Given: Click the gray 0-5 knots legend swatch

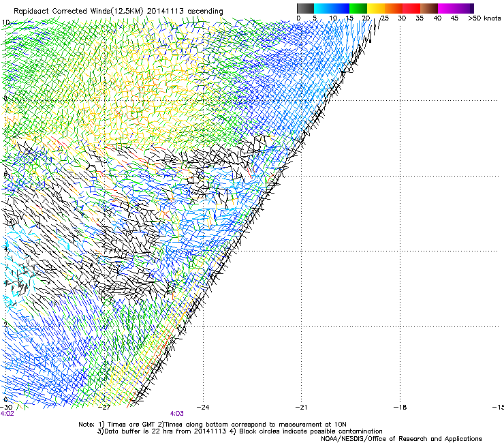Looking at the screenshot, I should point(305,8).
